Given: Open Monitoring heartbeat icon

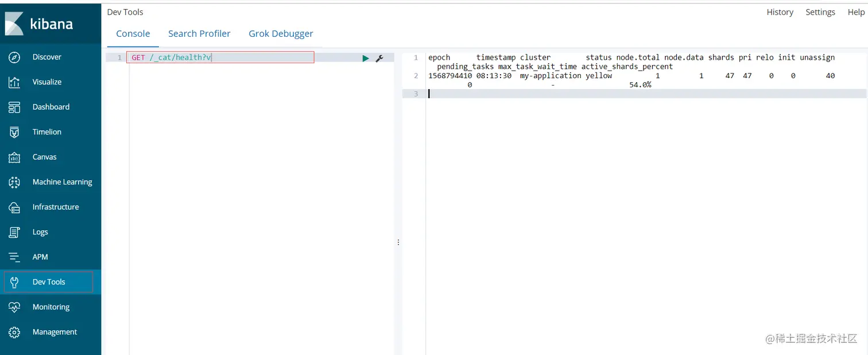Looking at the screenshot, I should [14, 307].
